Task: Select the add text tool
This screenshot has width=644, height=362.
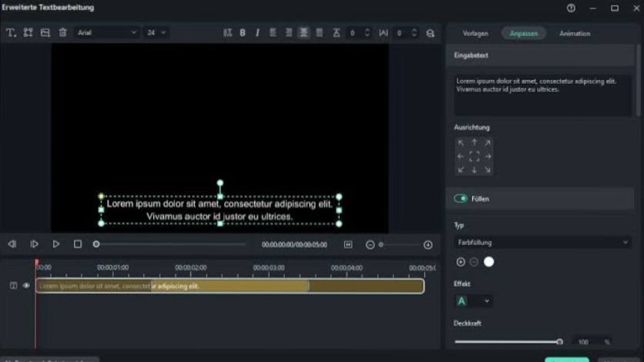Action: [11, 33]
